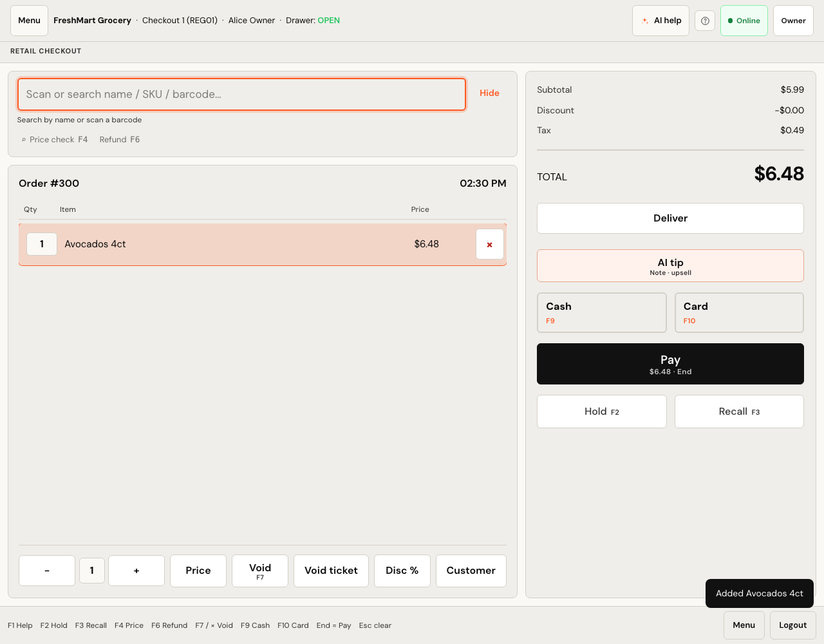
Task: Click the quantity value field in bottom toolbar
Action: tap(92, 571)
